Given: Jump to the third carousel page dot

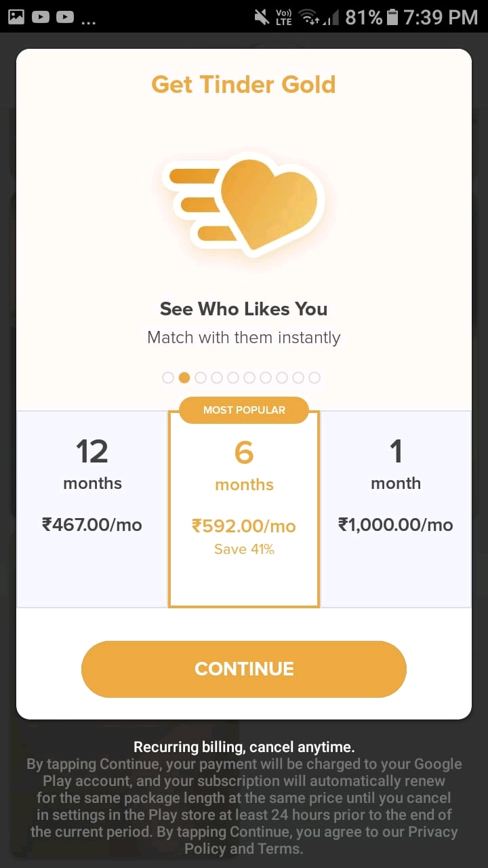Looking at the screenshot, I should 201,378.
